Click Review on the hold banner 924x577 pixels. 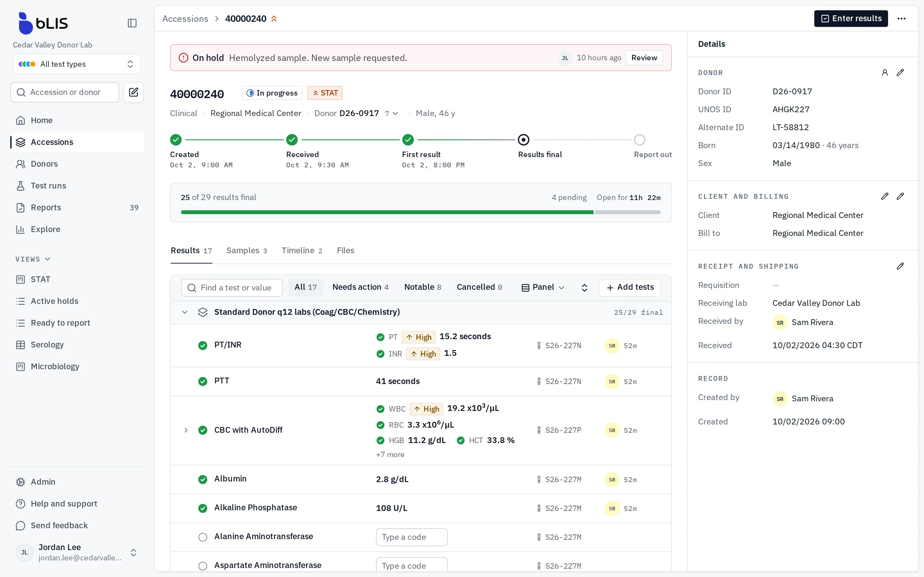(x=644, y=58)
